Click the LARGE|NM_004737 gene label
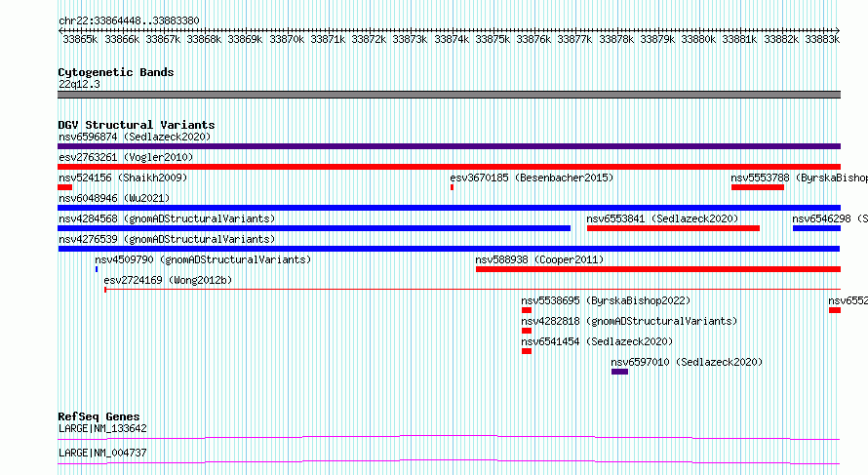Image resolution: width=868 pixels, height=475 pixels. [x=102, y=453]
